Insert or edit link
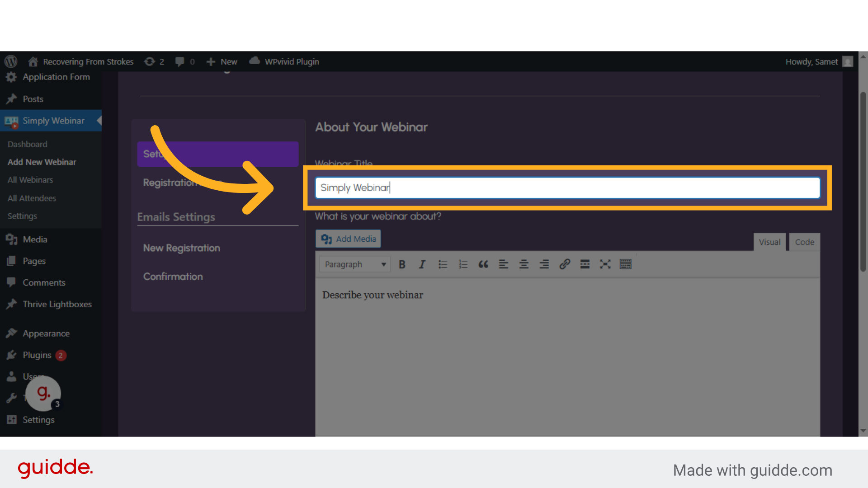This screenshot has height=488, width=868. point(565,264)
